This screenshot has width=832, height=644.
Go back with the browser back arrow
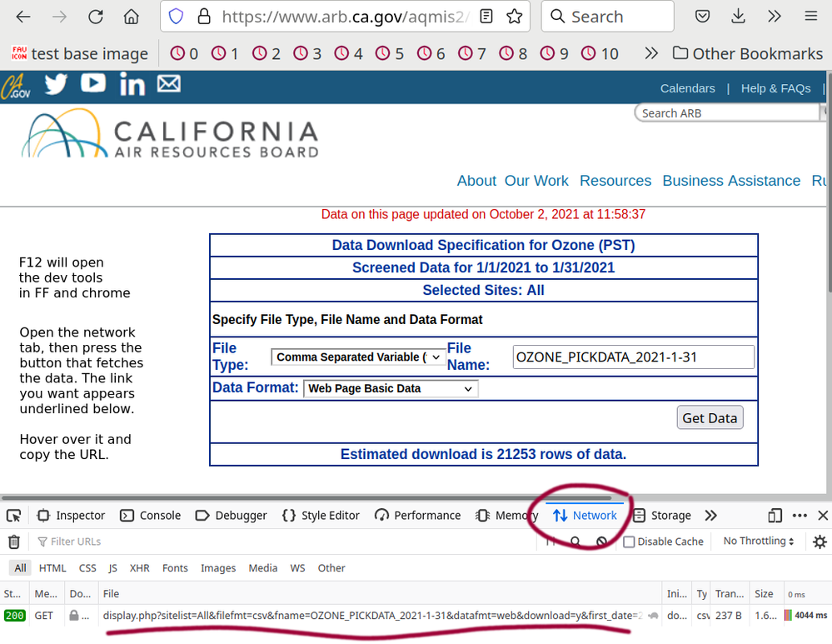(x=23, y=17)
